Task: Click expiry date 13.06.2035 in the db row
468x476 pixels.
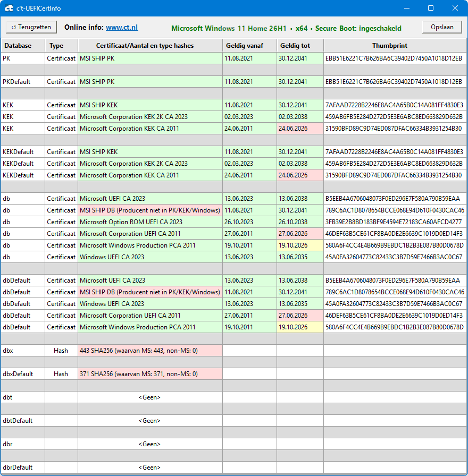Action: coord(300,257)
